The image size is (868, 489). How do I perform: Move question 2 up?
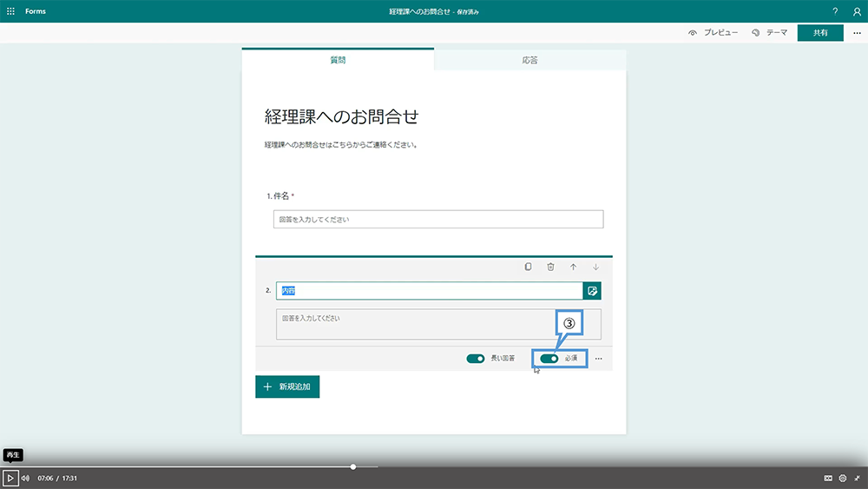point(573,267)
